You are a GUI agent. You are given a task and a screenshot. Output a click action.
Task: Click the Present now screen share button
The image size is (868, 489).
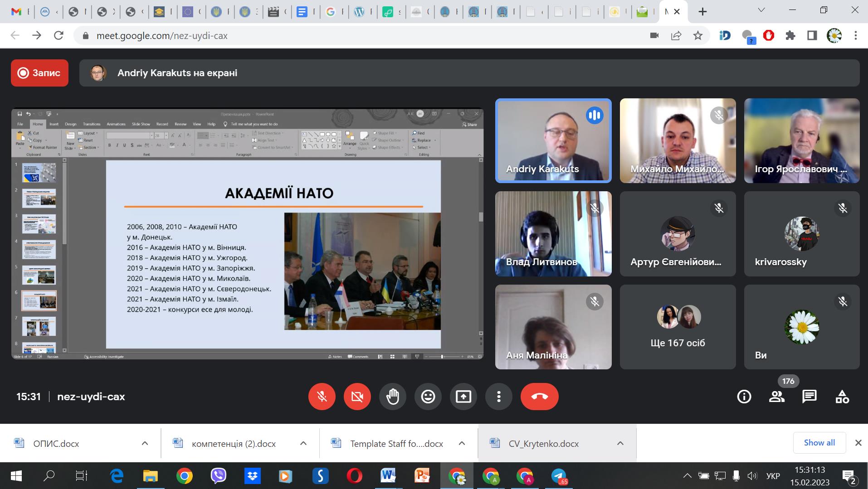pos(463,397)
